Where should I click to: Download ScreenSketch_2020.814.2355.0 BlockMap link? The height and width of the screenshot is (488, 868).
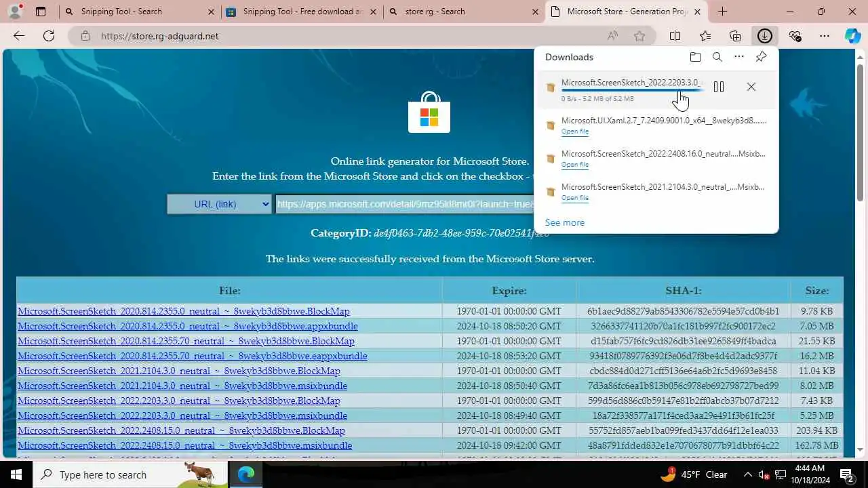point(184,311)
